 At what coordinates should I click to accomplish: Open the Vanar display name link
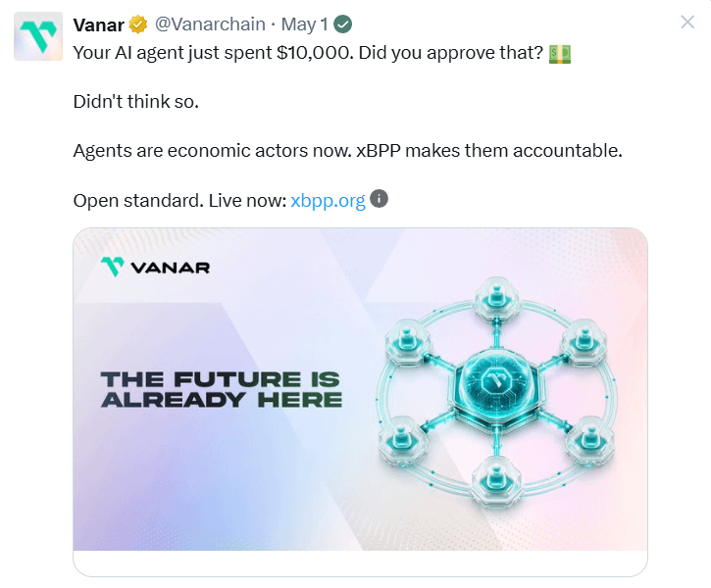pyautogui.click(x=98, y=24)
